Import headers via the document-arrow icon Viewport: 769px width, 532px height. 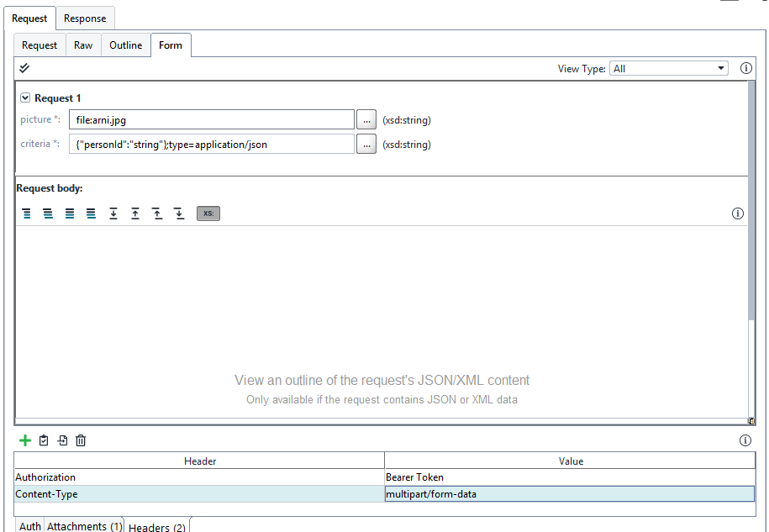point(61,440)
